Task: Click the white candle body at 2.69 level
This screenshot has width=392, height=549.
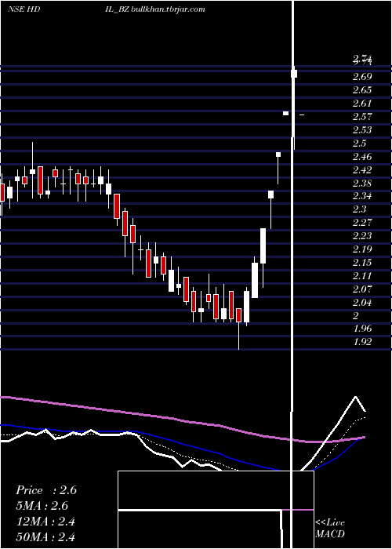Action: (294, 74)
